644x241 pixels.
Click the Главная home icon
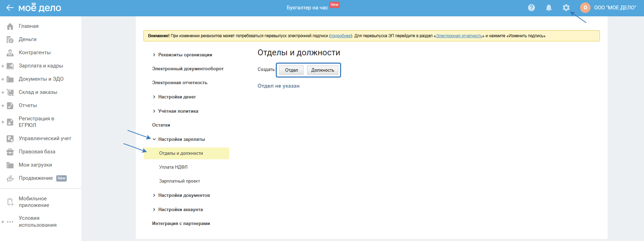[10, 26]
